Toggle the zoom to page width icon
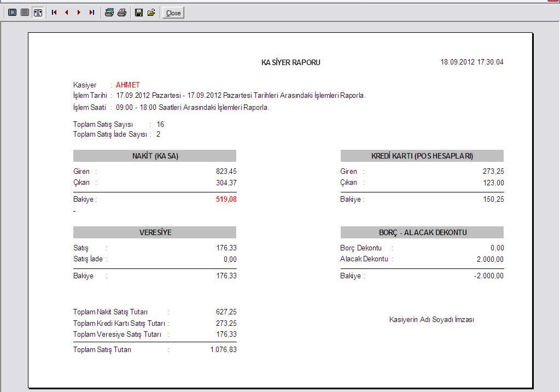The width and height of the screenshot is (560, 392). point(38,13)
